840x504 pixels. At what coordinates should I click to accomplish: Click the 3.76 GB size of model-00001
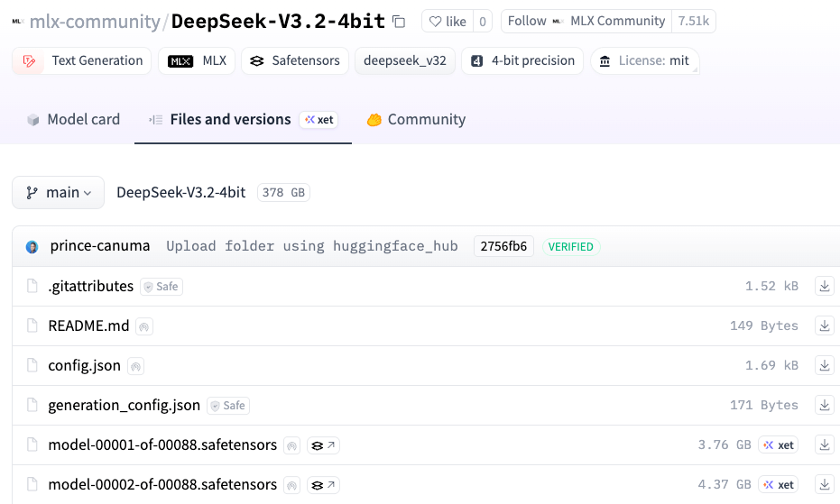pos(725,444)
